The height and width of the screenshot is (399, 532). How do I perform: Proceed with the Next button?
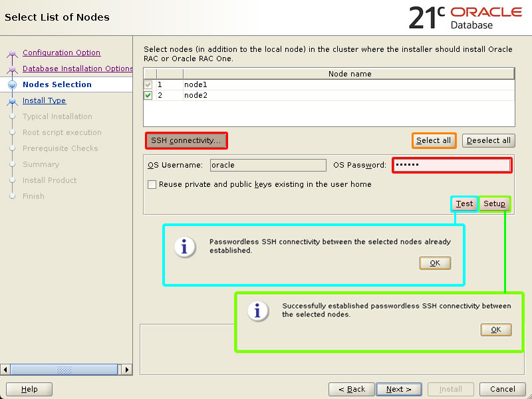coord(399,389)
